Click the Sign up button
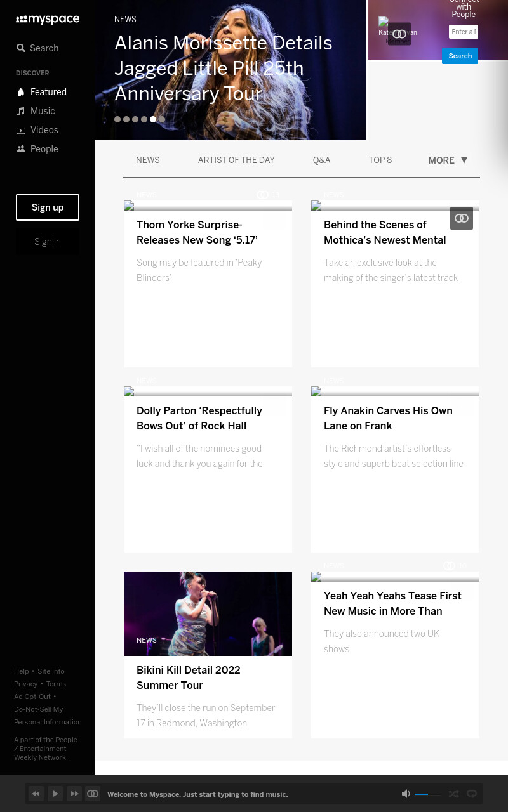This screenshot has width=508, height=812. 48,207
